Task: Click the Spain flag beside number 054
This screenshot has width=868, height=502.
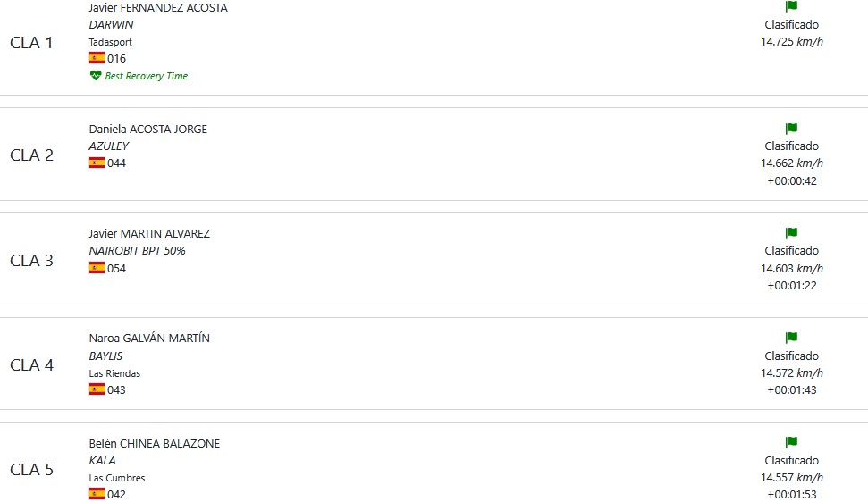Action: pos(97,268)
